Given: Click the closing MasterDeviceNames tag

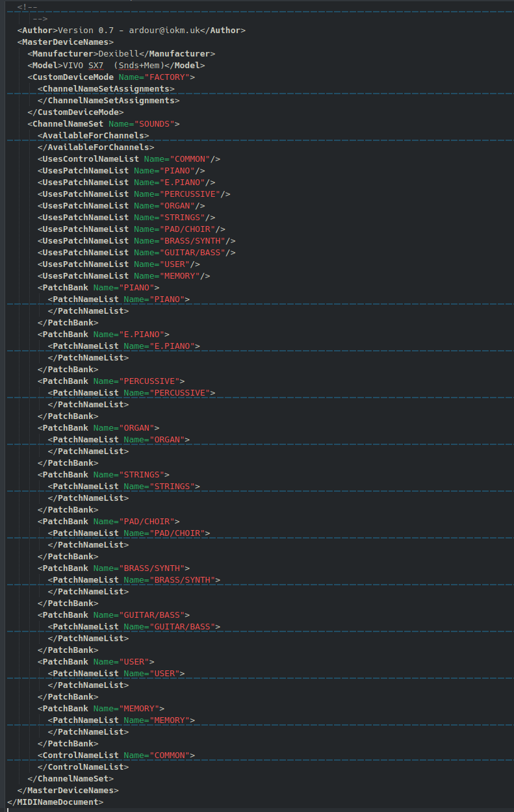Looking at the screenshot, I should point(68,791).
